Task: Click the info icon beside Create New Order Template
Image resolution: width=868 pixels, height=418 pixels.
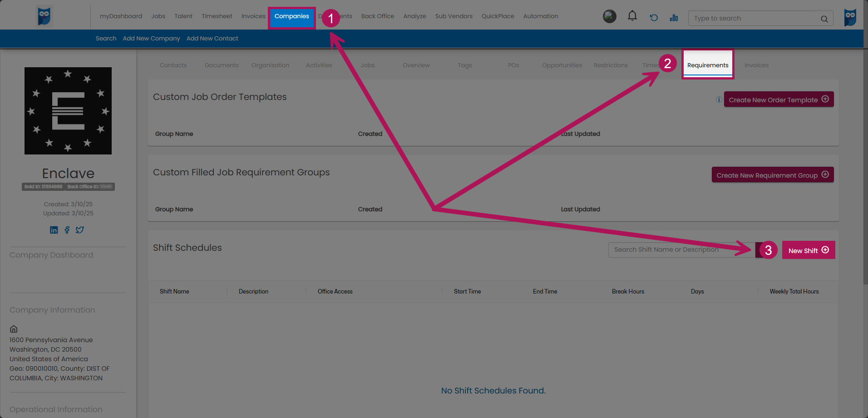Action: tap(719, 100)
